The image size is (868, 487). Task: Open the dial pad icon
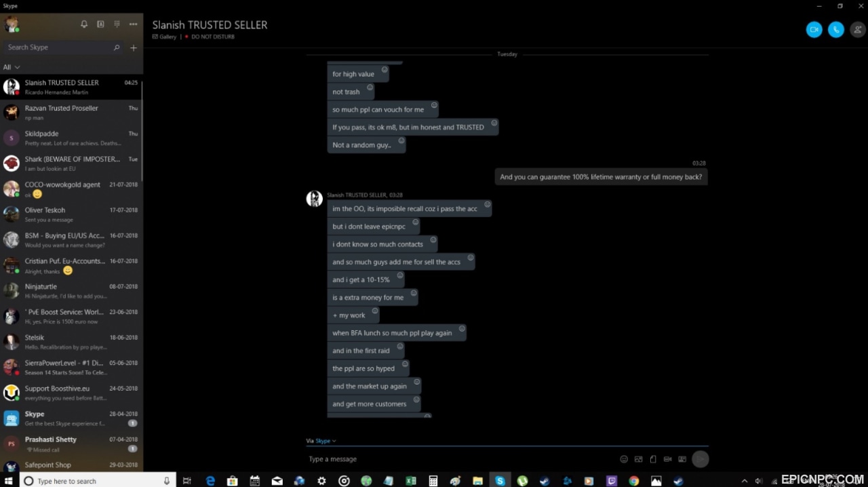[x=117, y=24]
